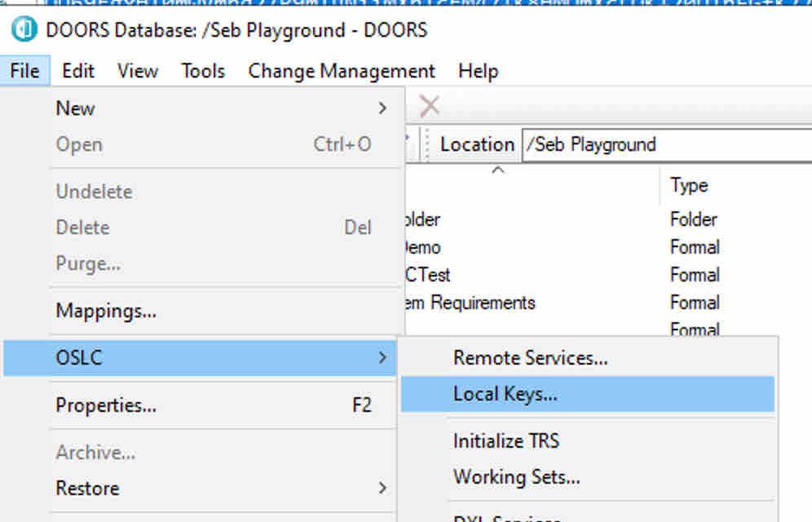This screenshot has width=812, height=522.
Task: Open the Tools menu
Action: point(203,71)
